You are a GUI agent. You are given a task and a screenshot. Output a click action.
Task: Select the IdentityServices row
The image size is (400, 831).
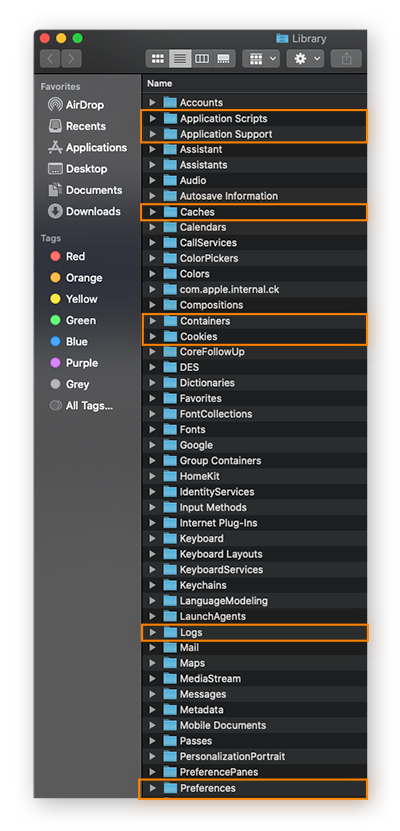254,492
